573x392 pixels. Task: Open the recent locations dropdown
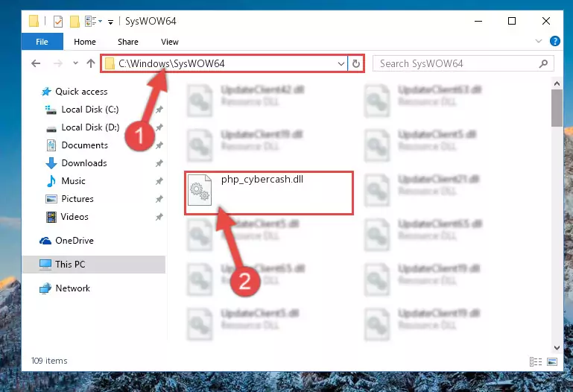pos(75,63)
